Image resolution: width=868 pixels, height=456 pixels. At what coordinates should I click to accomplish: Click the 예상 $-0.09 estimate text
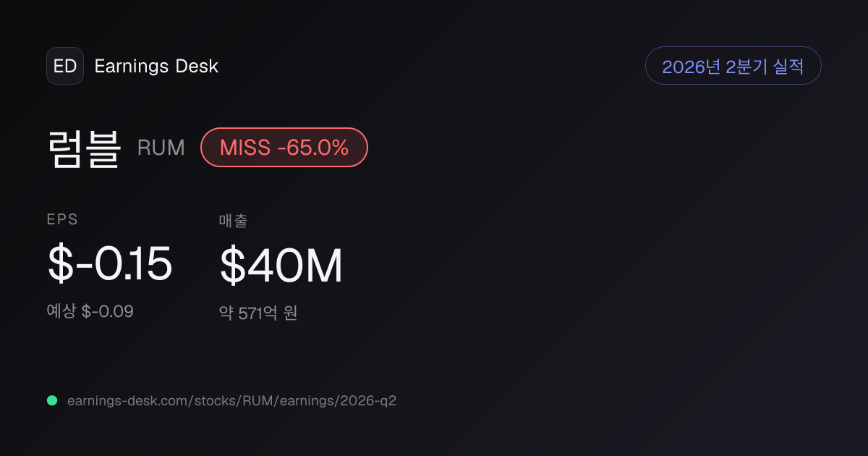pyautogui.click(x=90, y=311)
